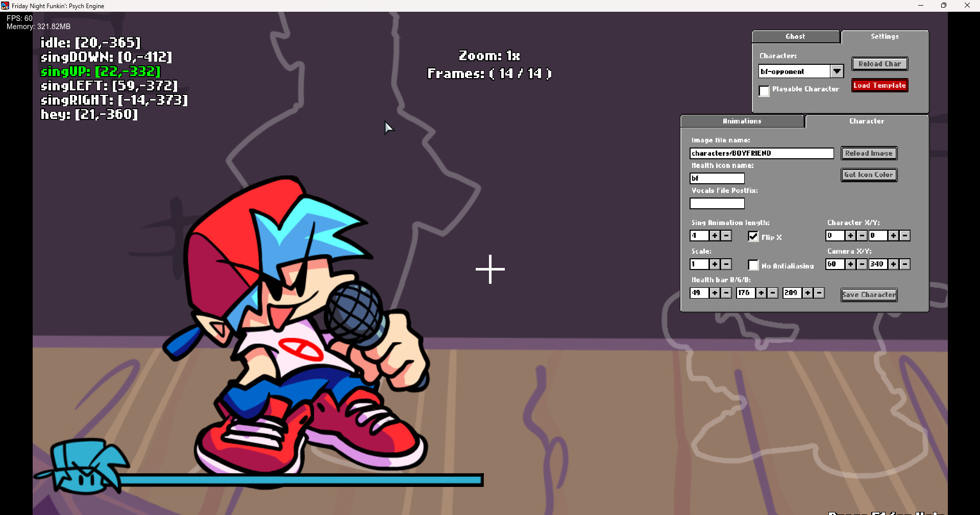This screenshot has width=980, height=515.
Task: Decrease health bar Red value
Action: pos(726,292)
